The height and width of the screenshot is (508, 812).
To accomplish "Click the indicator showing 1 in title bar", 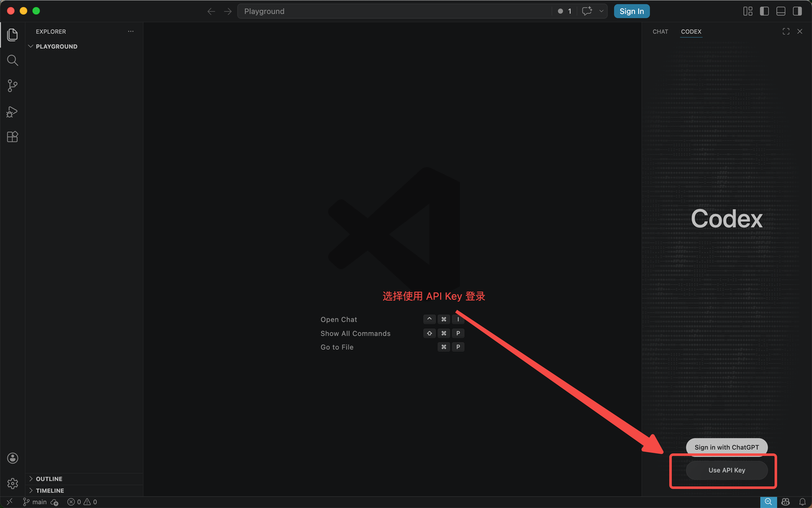I will [x=565, y=11].
